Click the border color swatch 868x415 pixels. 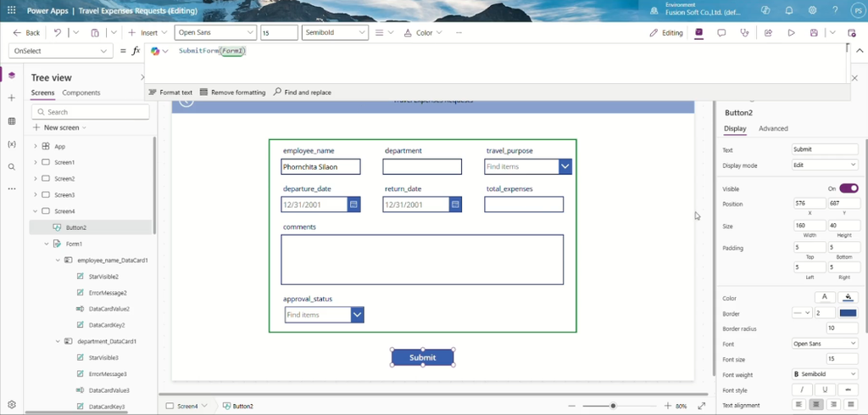pos(848,313)
